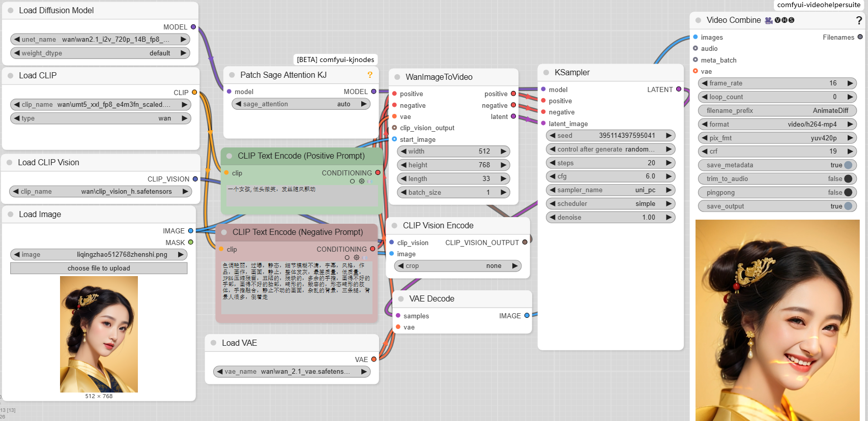This screenshot has height=421, width=868.
Task: Open the sampler_name dropdown in KSampler
Action: click(x=611, y=190)
